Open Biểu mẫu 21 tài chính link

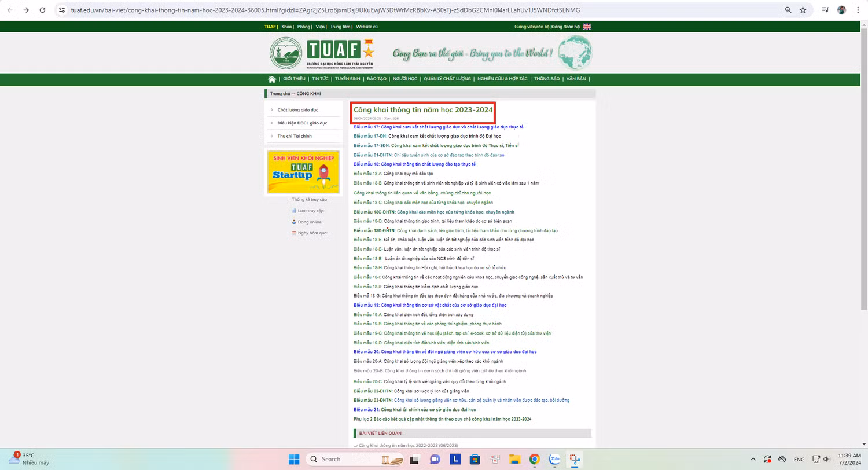click(x=414, y=410)
